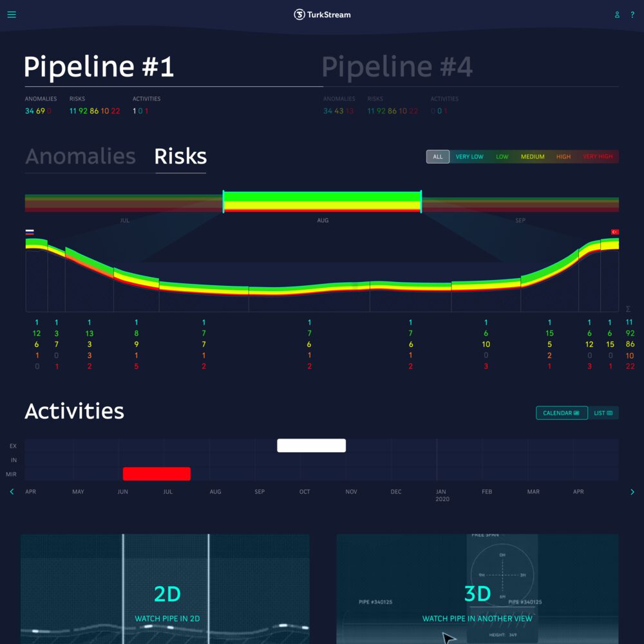
Task: Switch activities to CALENDAR view
Action: coord(561,413)
